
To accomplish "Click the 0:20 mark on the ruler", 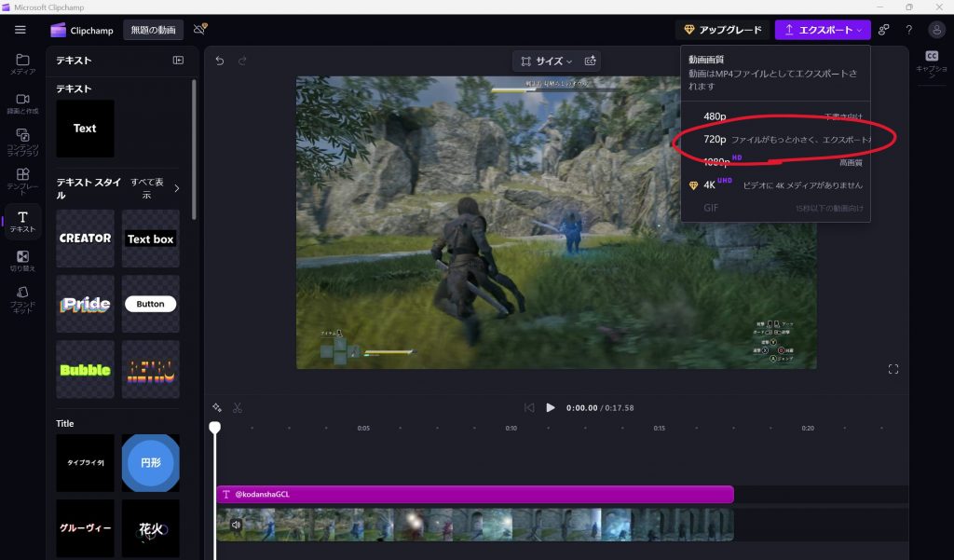I will pyautogui.click(x=808, y=429).
